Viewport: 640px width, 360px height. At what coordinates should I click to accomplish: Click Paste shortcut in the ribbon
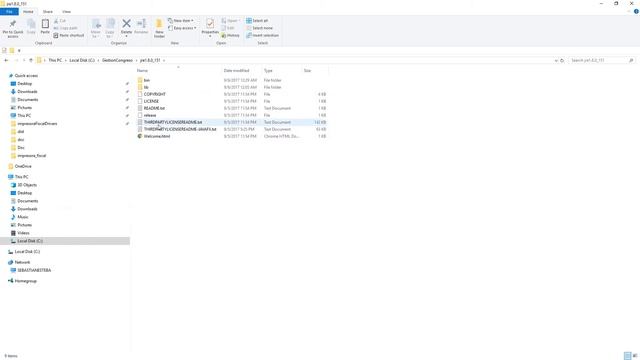click(x=69, y=36)
